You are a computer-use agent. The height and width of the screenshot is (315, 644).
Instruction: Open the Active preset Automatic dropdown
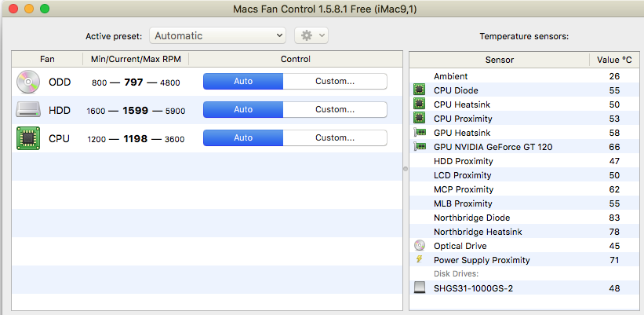point(218,36)
